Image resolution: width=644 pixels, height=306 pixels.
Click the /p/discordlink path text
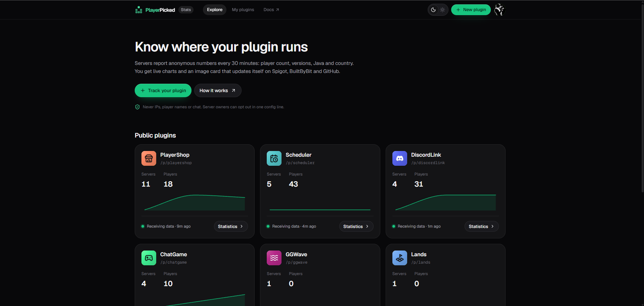coord(428,163)
